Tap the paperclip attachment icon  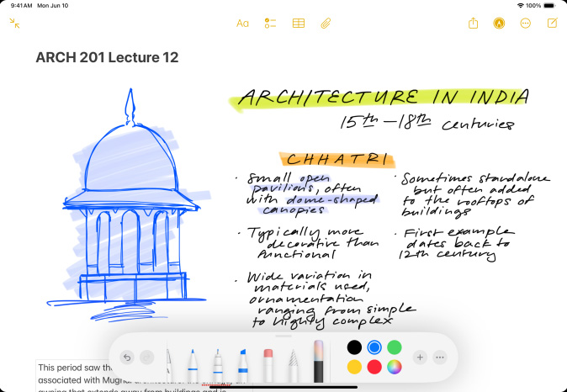click(x=326, y=24)
